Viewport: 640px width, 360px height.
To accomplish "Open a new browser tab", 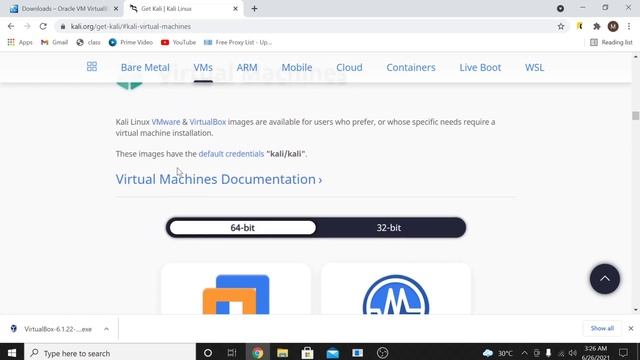I will click(254, 9).
